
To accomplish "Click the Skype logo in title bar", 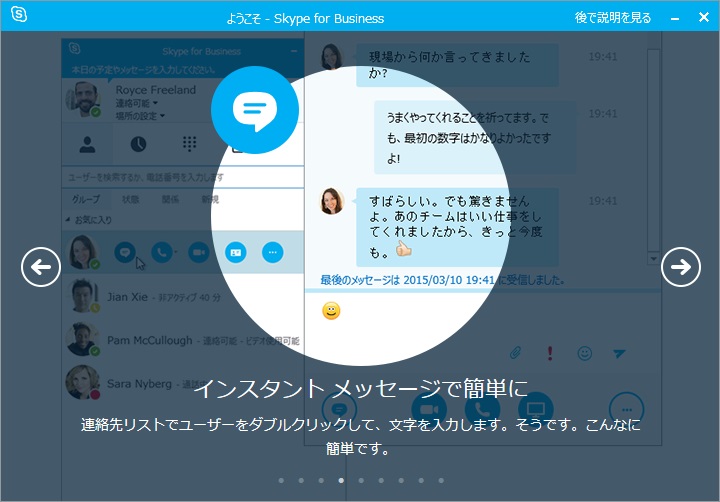I will tap(19, 14).
